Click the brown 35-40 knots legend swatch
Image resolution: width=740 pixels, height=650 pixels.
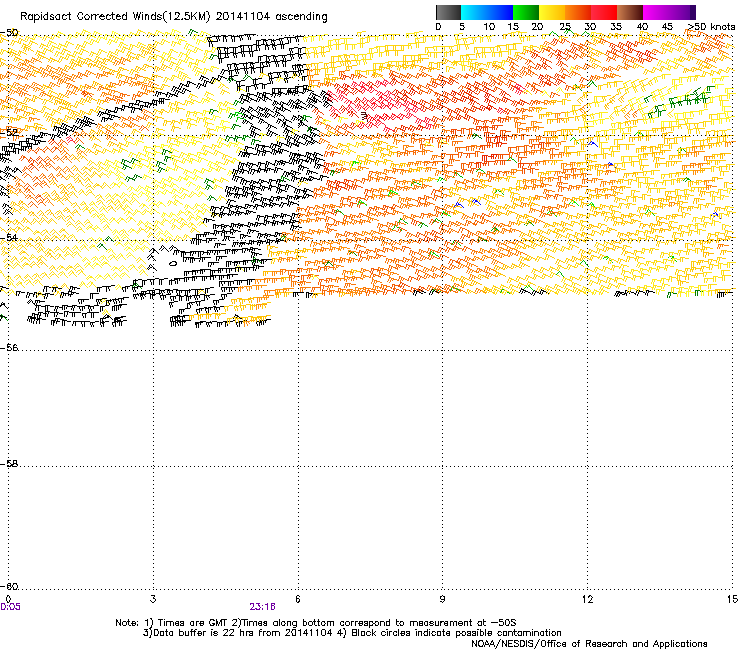[x=630, y=12]
